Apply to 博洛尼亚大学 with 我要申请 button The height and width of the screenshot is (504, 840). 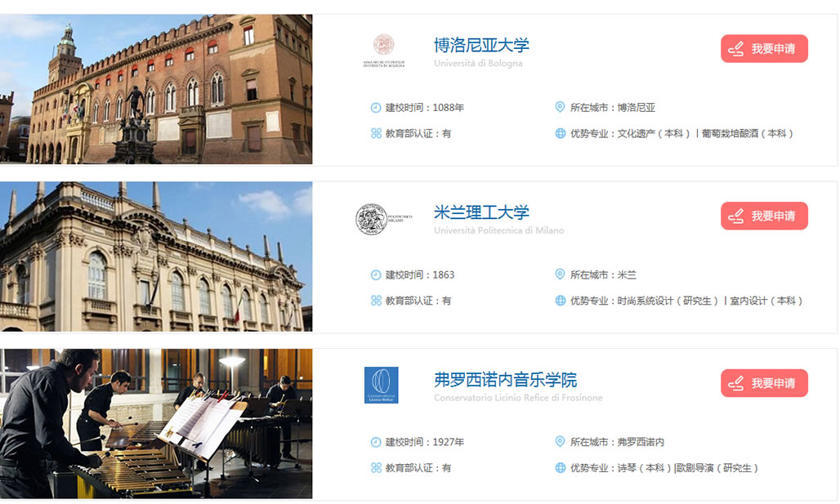point(764,49)
